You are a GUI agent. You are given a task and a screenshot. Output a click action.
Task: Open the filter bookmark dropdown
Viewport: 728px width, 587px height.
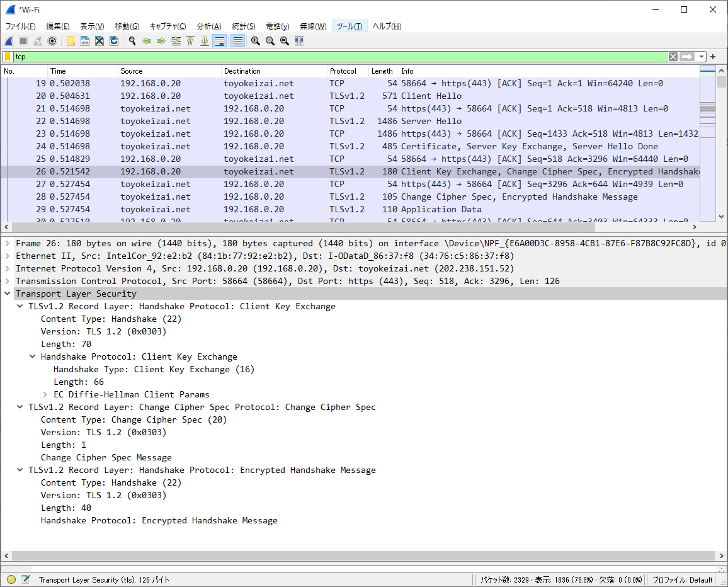pos(8,57)
